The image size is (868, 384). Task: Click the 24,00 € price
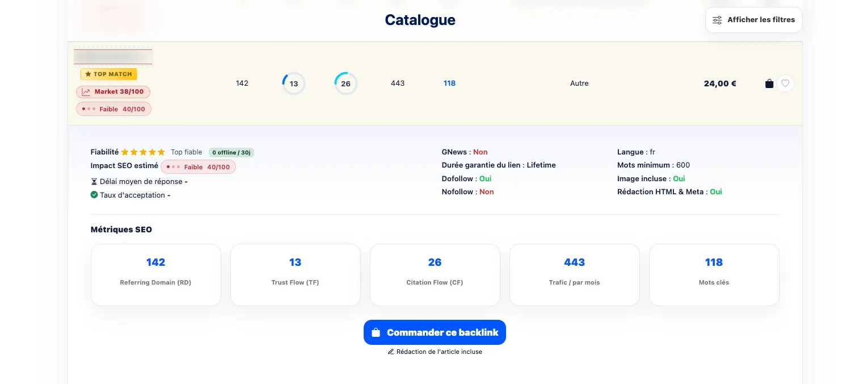pos(720,84)
